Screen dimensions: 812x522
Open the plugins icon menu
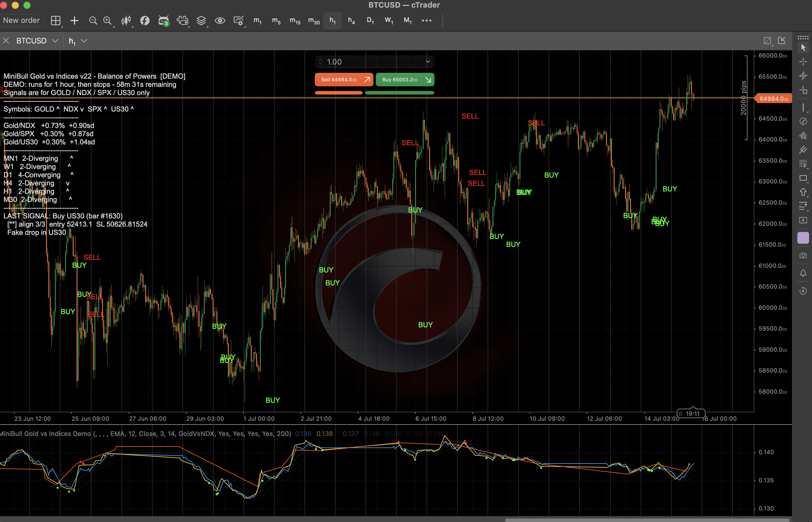pyautogui.click(x=183, y=21)
